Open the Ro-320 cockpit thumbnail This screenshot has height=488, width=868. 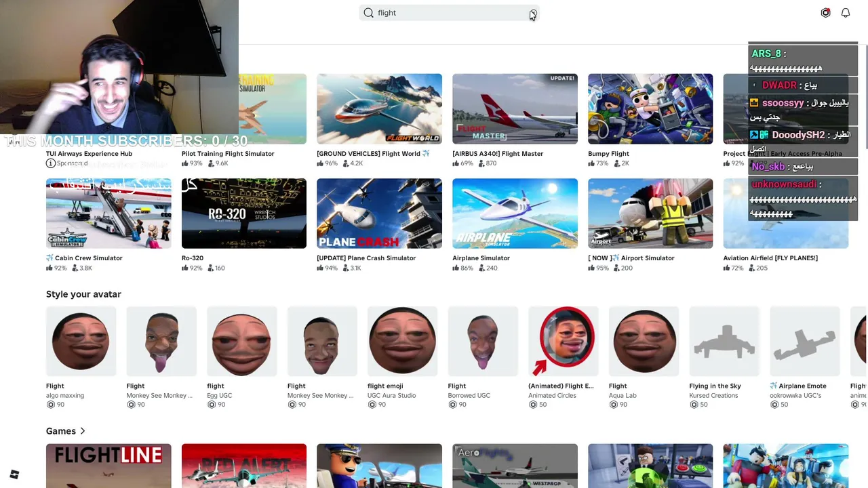coord(244,213)
